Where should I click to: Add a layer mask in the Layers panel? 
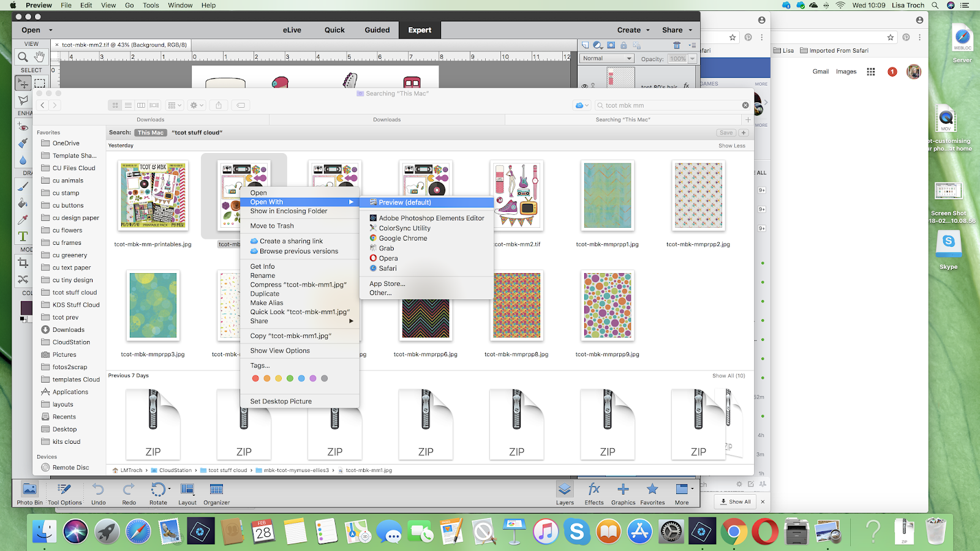click(611, 45)
